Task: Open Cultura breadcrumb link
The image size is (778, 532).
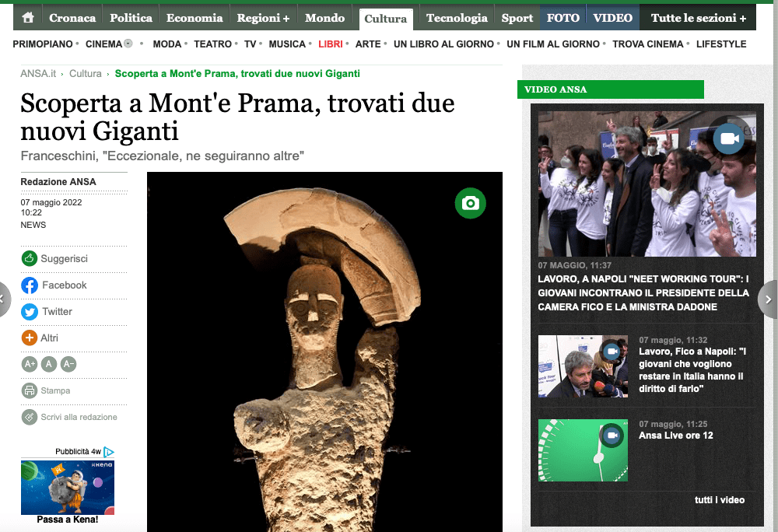Action: pyautogui.click(x=86, y=73)
